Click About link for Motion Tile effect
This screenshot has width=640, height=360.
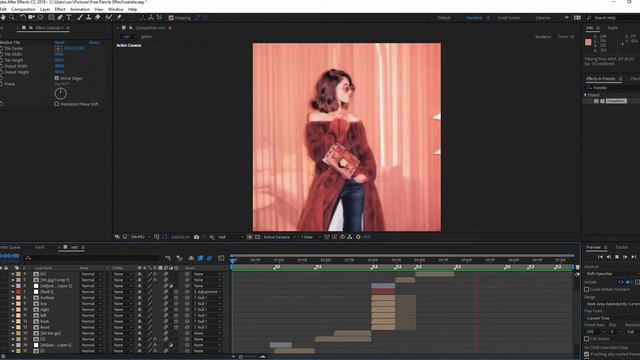[94, 42]
